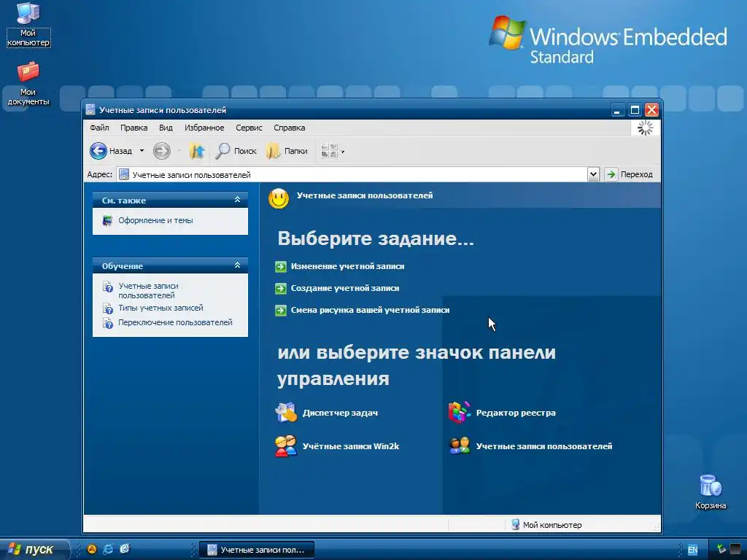
Task: Maximize the Учетные записи пользователей window
Action: (x=635, y=111)
